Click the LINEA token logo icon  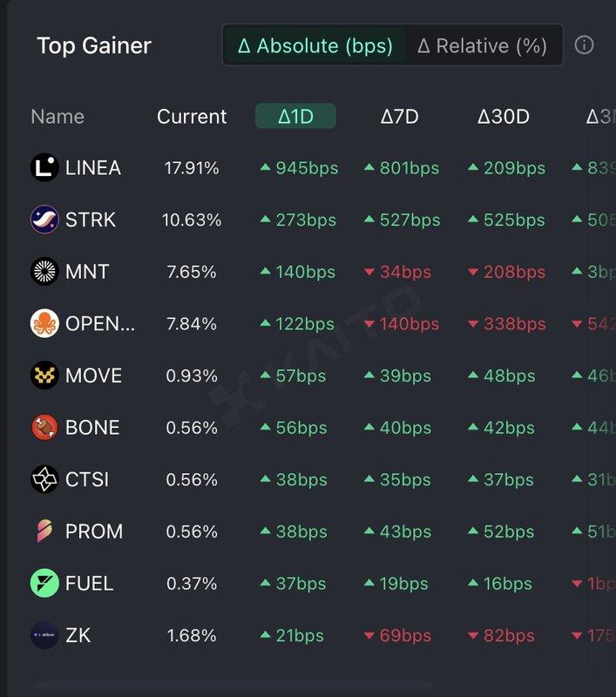(44, 167)
